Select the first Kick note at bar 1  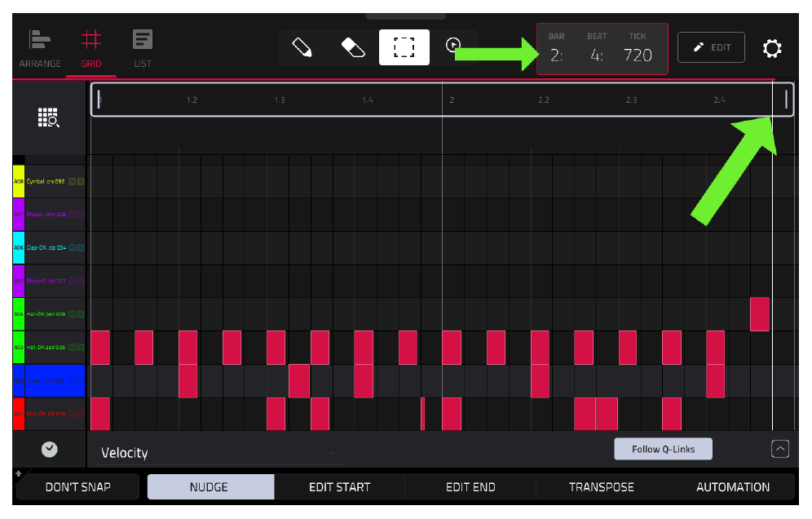click(100, 414)
